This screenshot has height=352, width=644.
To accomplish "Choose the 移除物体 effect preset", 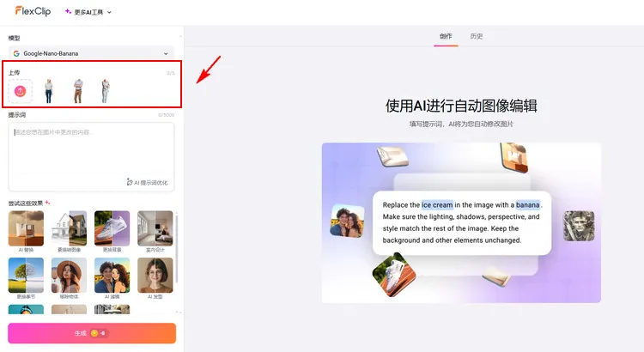I will pos(68,276).
